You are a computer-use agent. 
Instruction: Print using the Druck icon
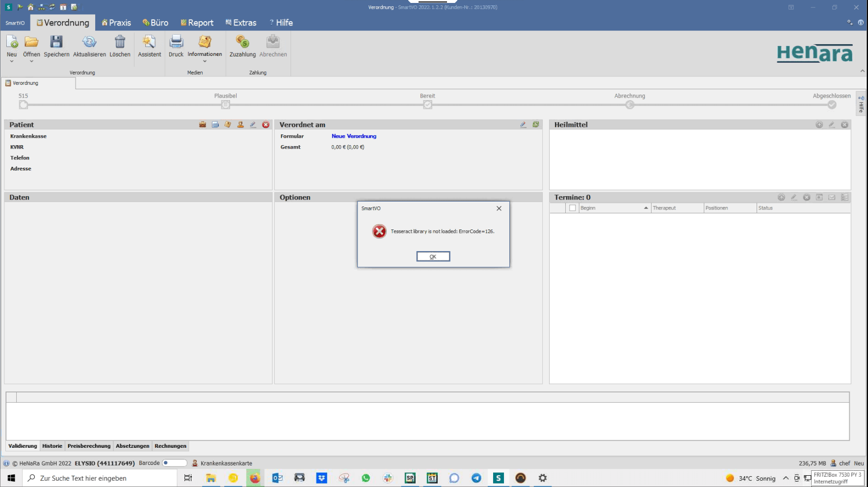[176, 42]
